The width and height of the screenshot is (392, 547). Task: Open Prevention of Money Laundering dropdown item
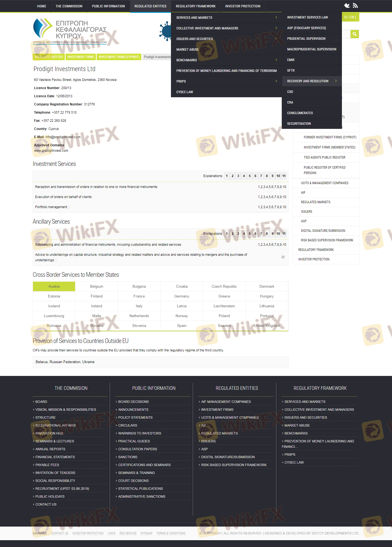pyautogui.click(x=226, y=71)
